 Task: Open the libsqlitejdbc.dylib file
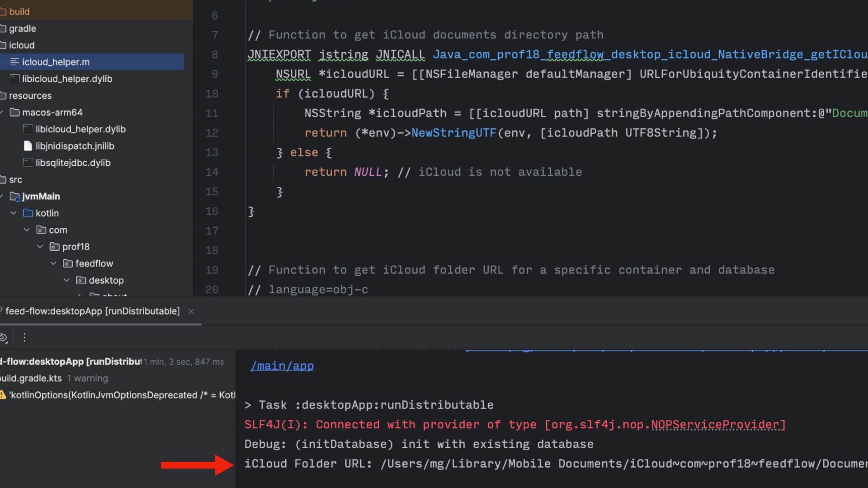point(73,163)
